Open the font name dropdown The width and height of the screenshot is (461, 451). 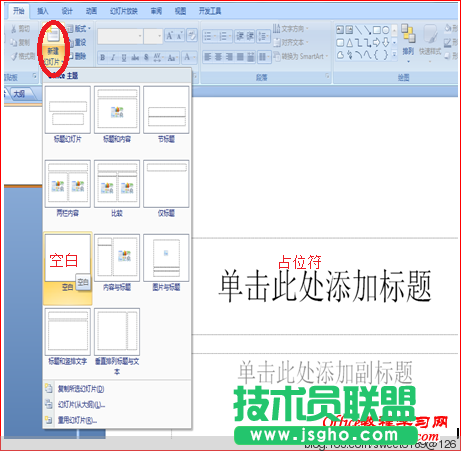pos(140,36)
